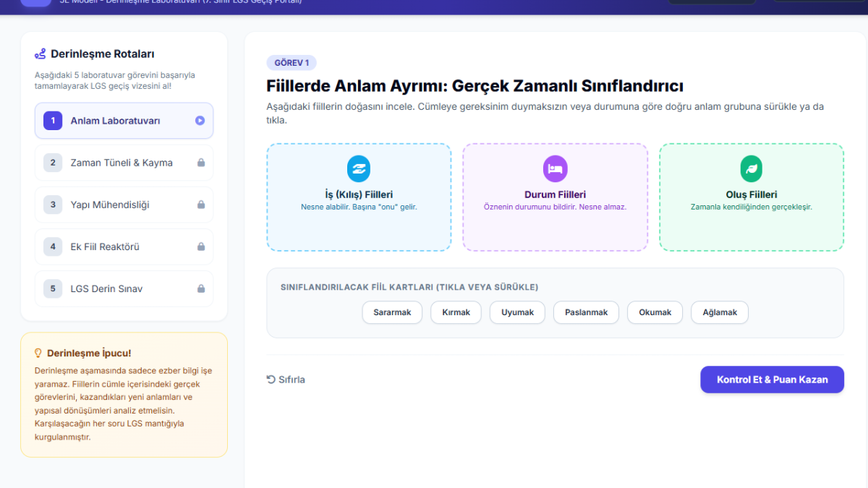This screenshot has height=488, width=868.
Task: Click the lock icon on Ek Fiil Reaktörü
Action: [201, 247]
